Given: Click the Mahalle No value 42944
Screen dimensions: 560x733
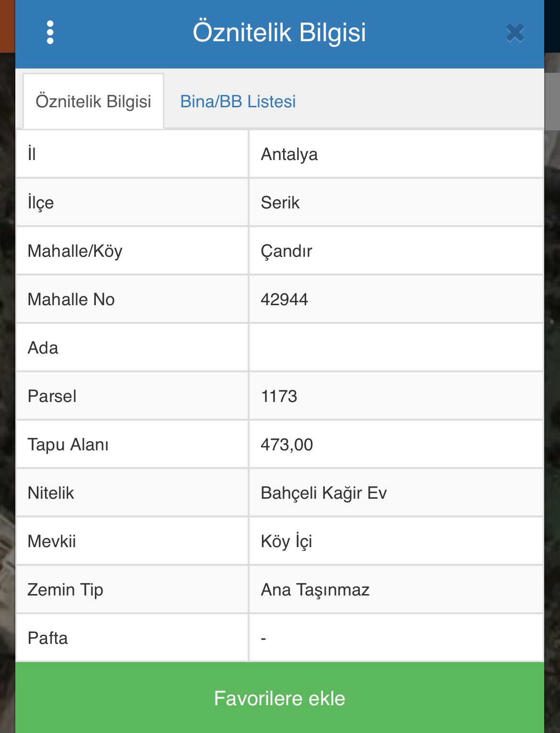Looking at the screenshot, I should point(285,299).
